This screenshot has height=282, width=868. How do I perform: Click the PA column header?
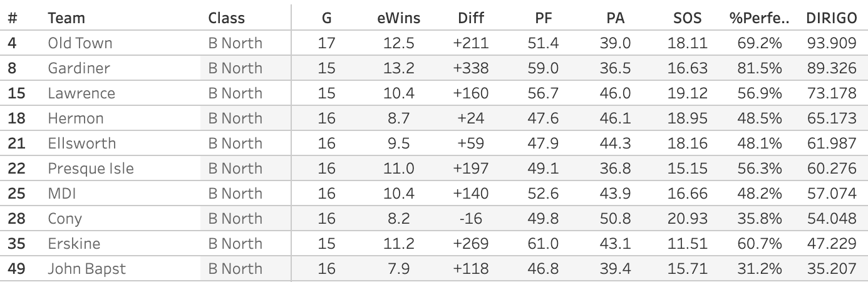click(616, 18)
